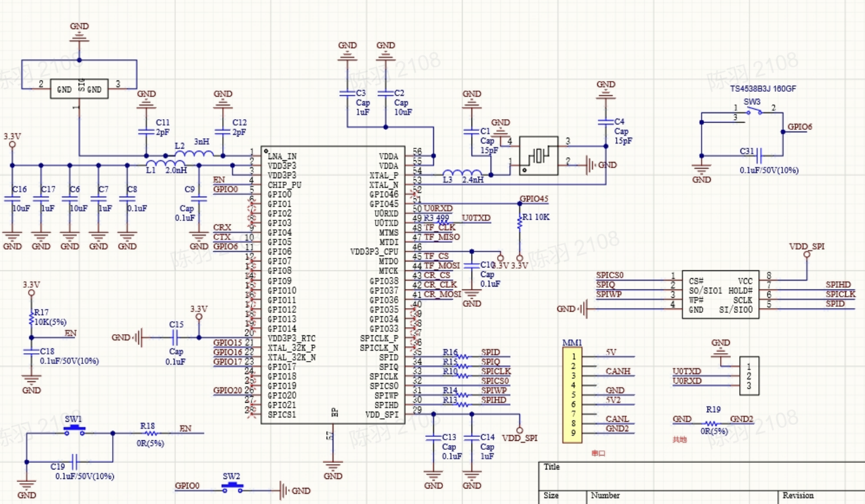This screenshot has height=504, width=865.
Task: Select the MM1 9-pin connector
Action: pos(572,394)
